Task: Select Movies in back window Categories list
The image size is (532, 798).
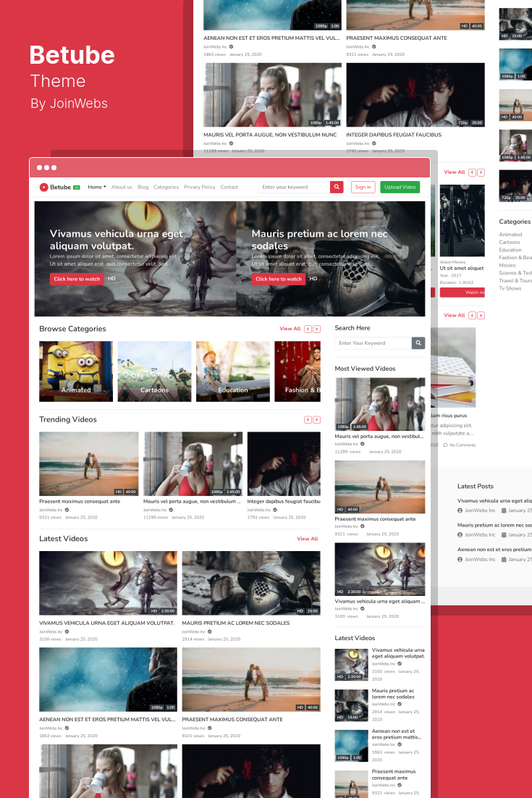Action: click(x=507, y=265)
